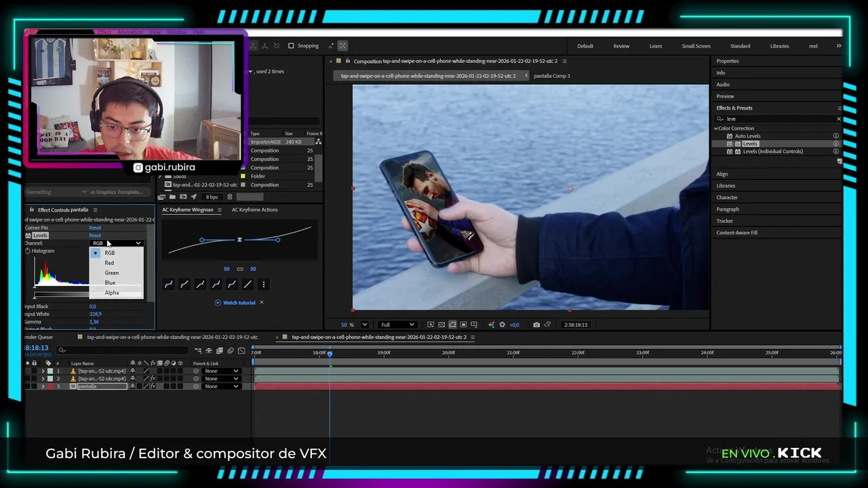Choose Green in the Channel dropdown list
The image size is (868, 488).
tap(112, 272)
